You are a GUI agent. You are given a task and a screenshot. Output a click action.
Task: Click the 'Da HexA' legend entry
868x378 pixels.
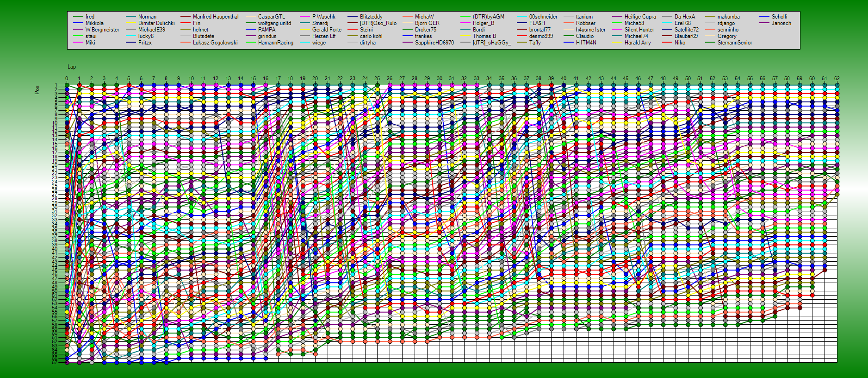685,17
